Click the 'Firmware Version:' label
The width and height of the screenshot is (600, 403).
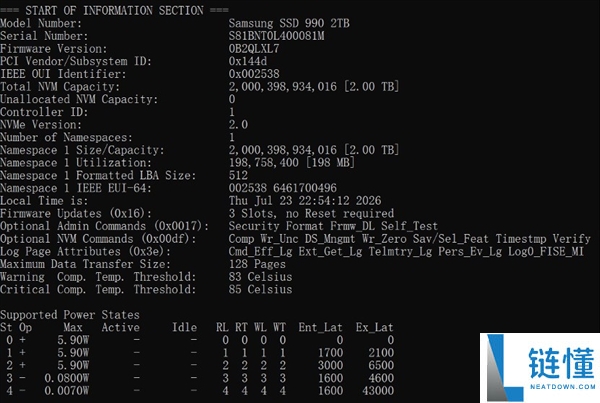pos(54,49)
